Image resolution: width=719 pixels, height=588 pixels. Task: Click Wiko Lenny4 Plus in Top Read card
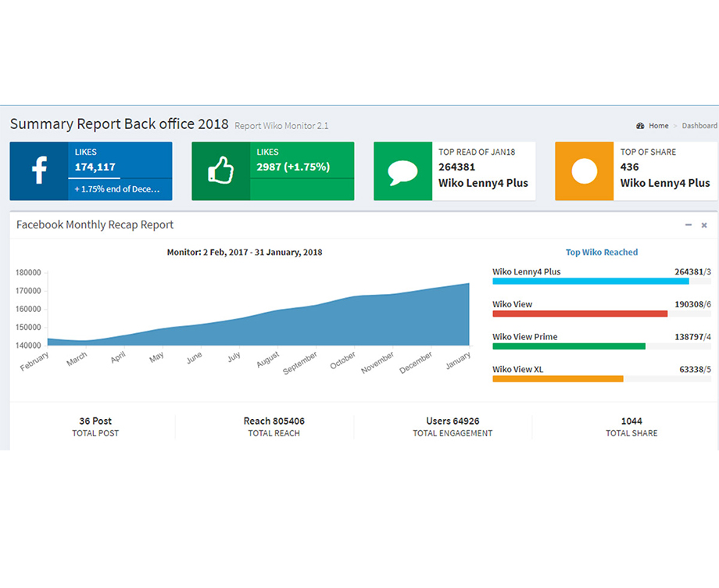(x=483, y=183)
